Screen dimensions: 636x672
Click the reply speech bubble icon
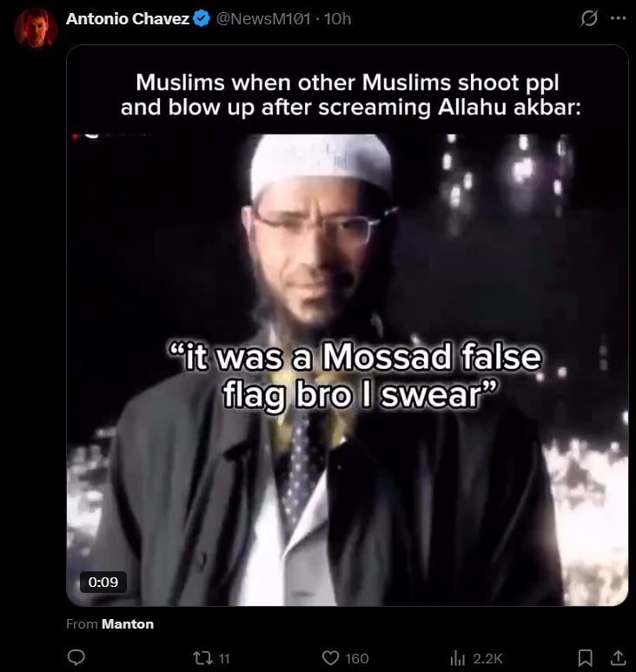[76, 657]
